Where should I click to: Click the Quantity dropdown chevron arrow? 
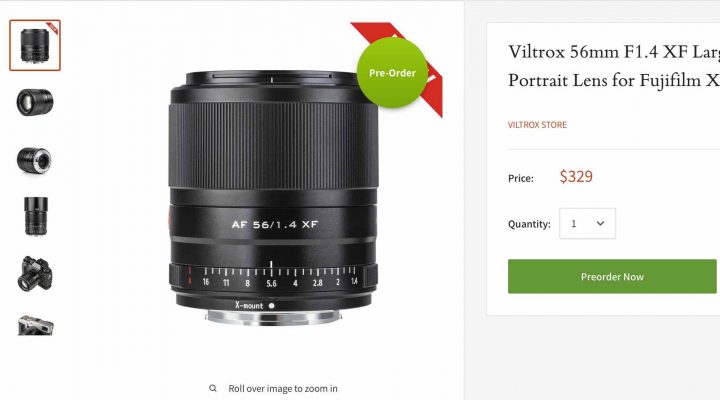(600, 224)
